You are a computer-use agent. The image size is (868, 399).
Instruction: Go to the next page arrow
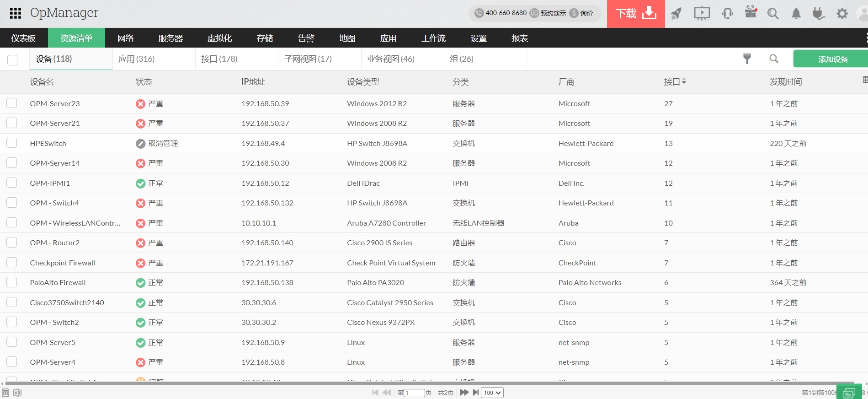tap(464, 393)
